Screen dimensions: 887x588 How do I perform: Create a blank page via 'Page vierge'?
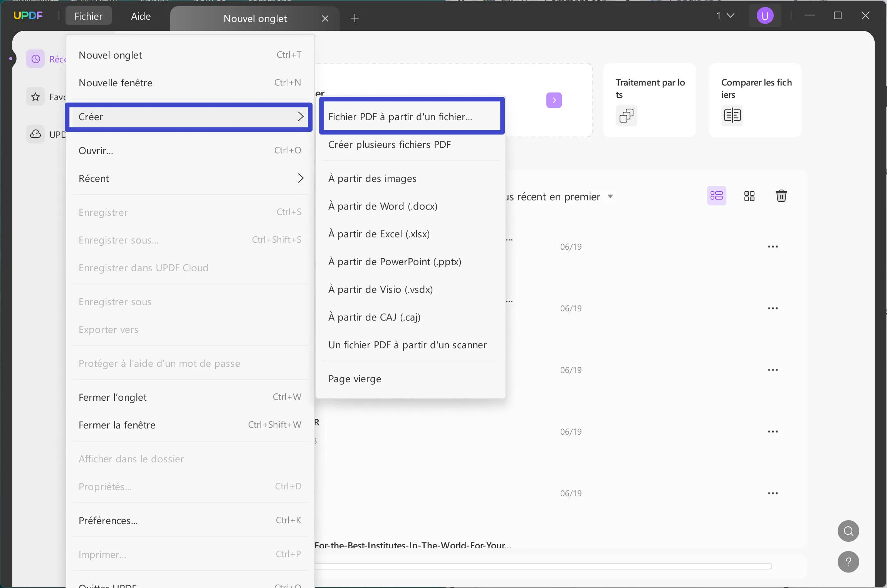354,378
